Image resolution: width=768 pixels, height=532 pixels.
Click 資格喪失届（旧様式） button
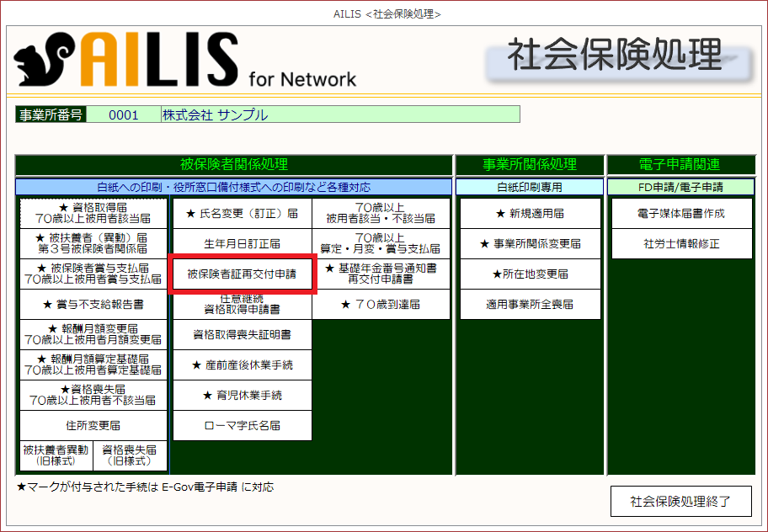click(x=130, y=455)
